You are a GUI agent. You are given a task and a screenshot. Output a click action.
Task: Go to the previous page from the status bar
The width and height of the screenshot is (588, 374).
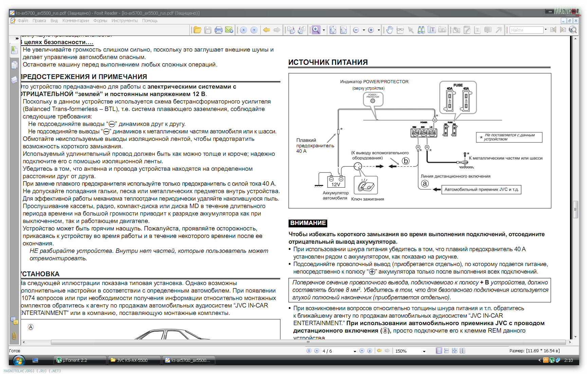coord(317,351)
